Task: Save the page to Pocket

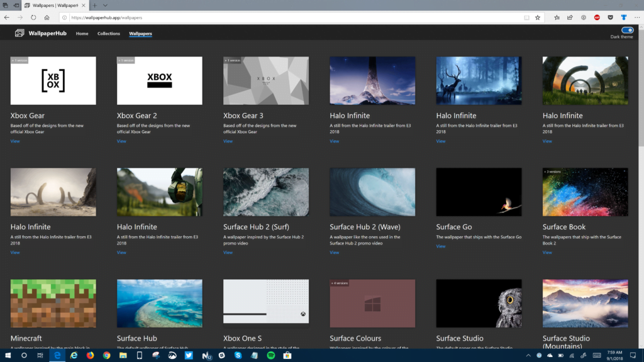Action: pyautogui.click(x=609, y=17)
